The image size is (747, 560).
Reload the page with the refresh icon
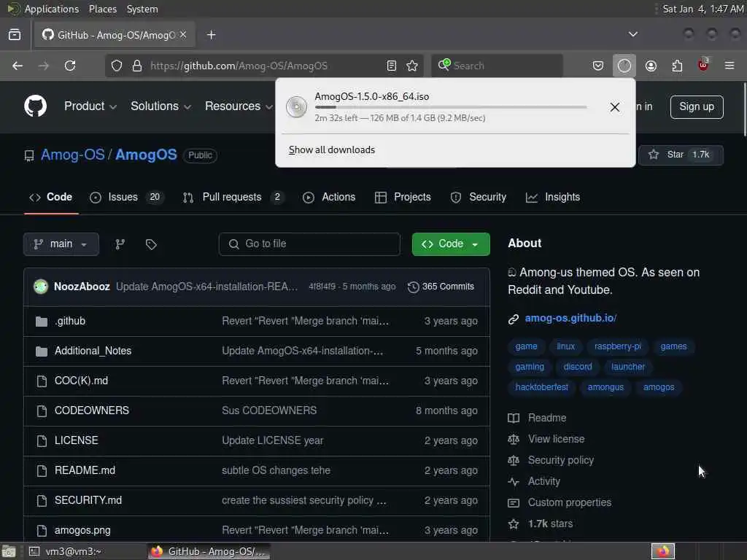tap(70, 66)
